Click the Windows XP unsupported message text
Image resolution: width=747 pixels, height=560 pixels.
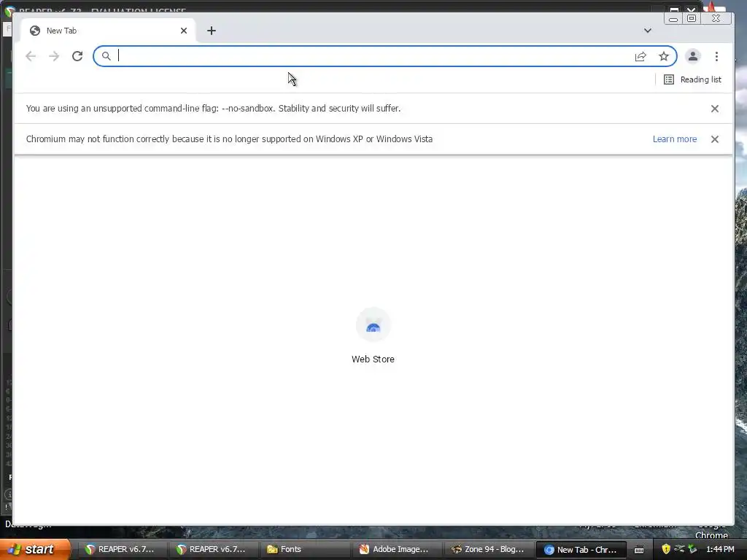(229, 139)
